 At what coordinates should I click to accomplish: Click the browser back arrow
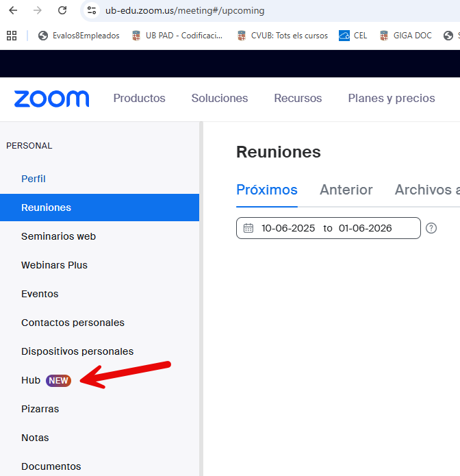pos(13,10)
